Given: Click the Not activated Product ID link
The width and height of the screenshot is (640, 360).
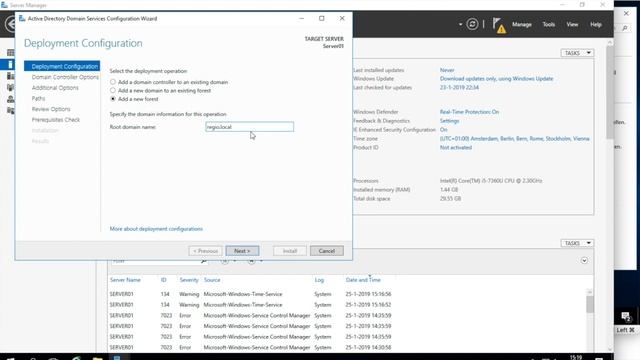Looking at the screenshot, I should coord(456,147).
